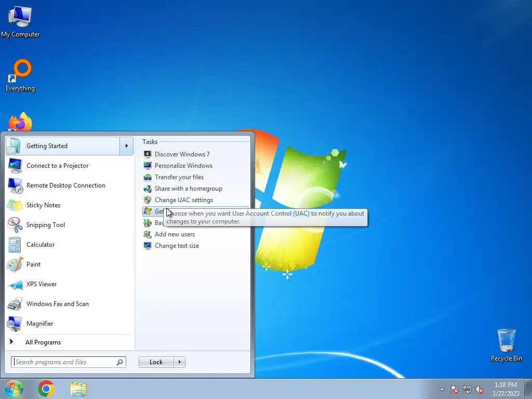Open Connect to a Projector

click(70, 166)
